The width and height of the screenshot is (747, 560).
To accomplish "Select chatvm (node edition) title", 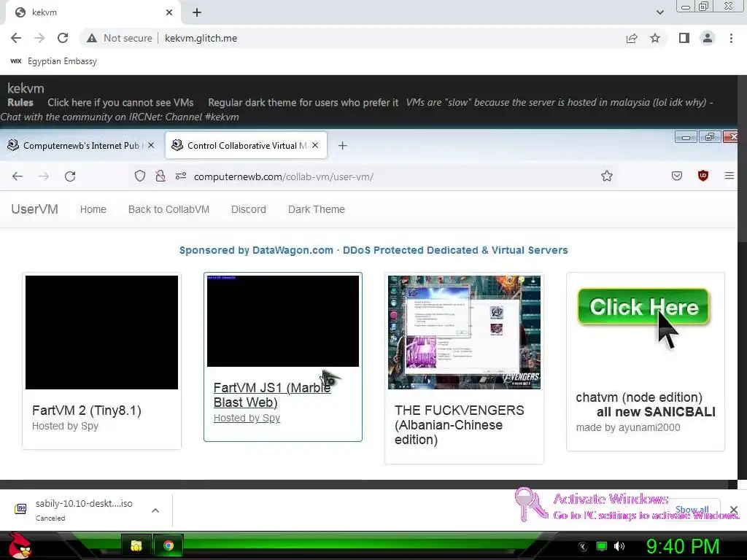I will pyautogui.click(x=639, y=397).
